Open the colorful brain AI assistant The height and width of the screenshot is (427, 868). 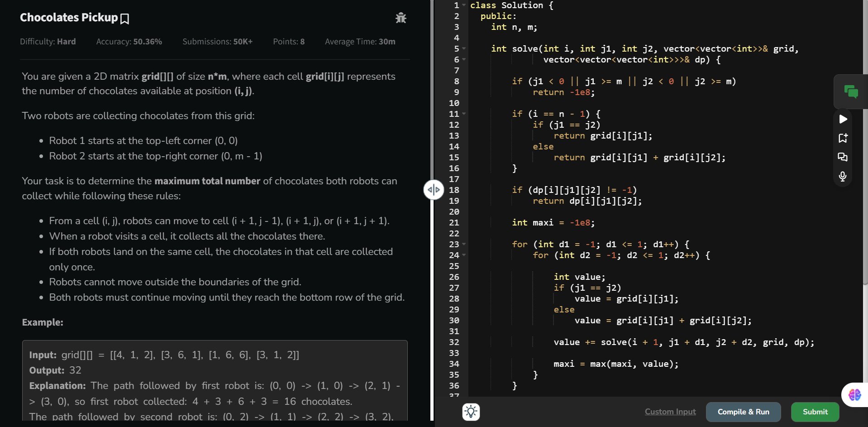(x=854, y=395)
